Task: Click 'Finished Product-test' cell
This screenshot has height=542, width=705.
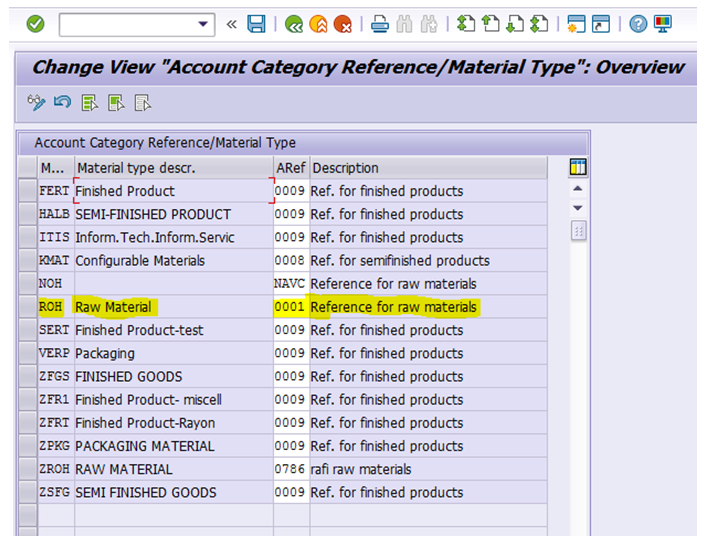Action: pyautogui.click(x=174, y=330)
